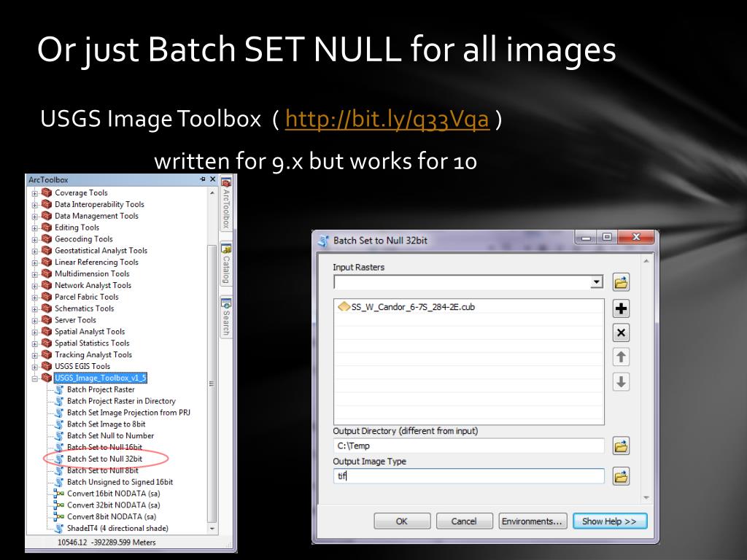The width and height of the screenshot is (747, 560).
Task: Open the Catalog side tab
Action: pos(226,264)
